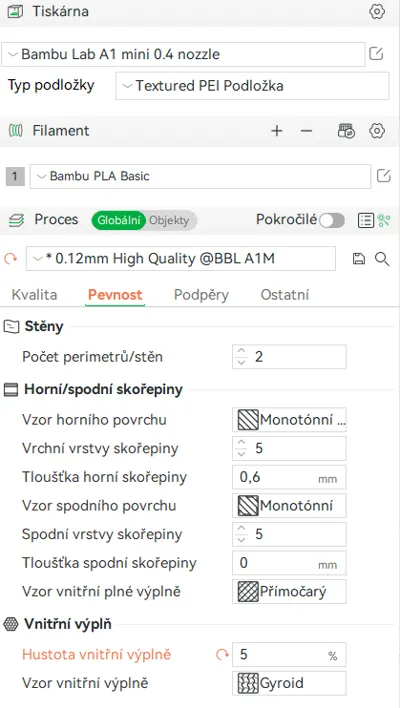Edit the Bambu PLA Basic filament preset
The height and width of the screenshot is (708, 400).
383,176
